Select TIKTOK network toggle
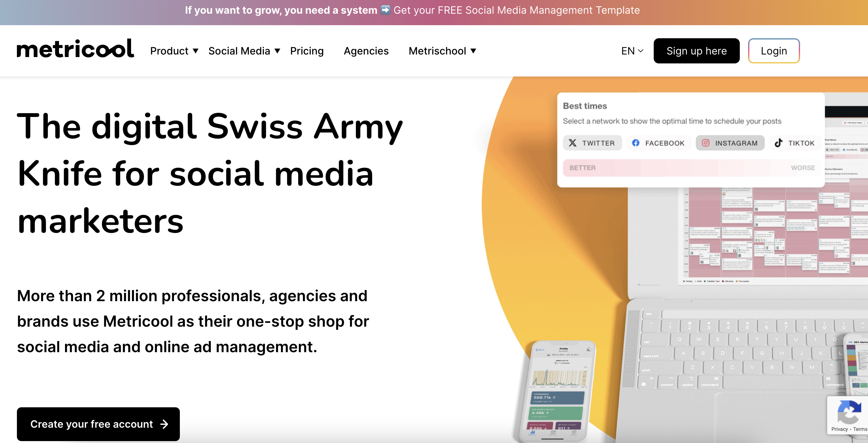This screenshot has width=868, height=443. (x=795, y=143)
